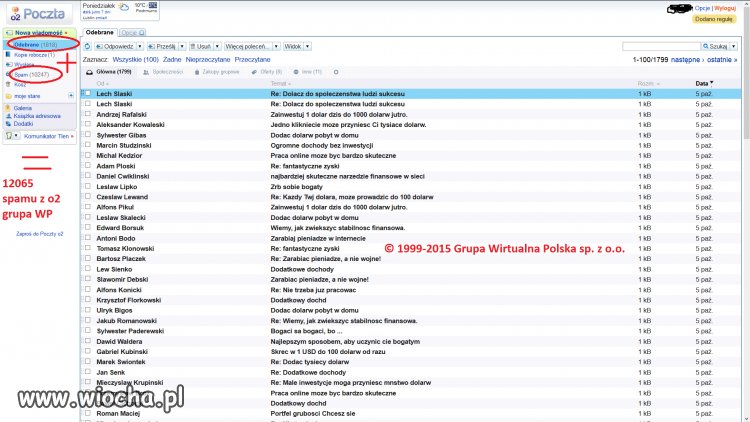Click the Książka adresowa contact icon
This screenshot has height=422, width=750.
[8, 116]
